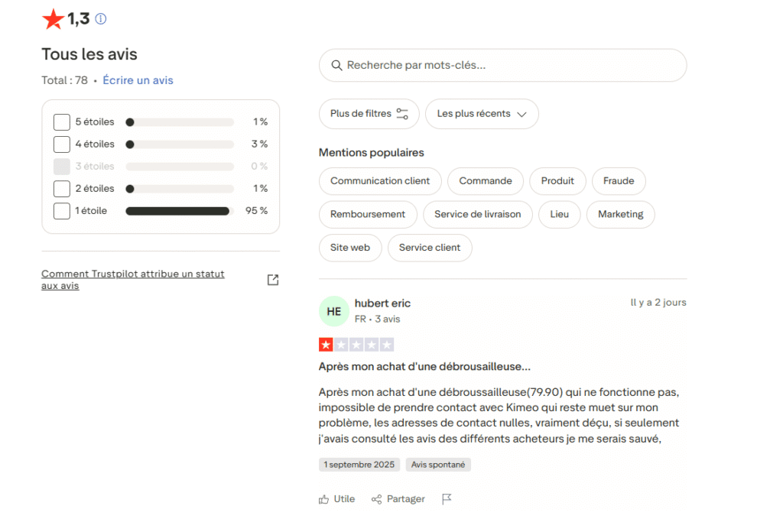Click the 1 étoile rating bar
783x532 pixels.
[x=179, y=211]
